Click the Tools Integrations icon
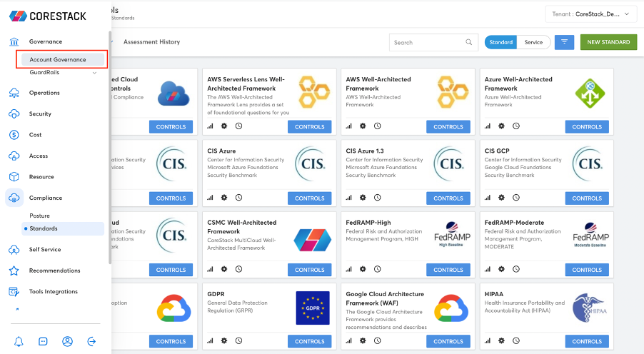 (14, 292)
